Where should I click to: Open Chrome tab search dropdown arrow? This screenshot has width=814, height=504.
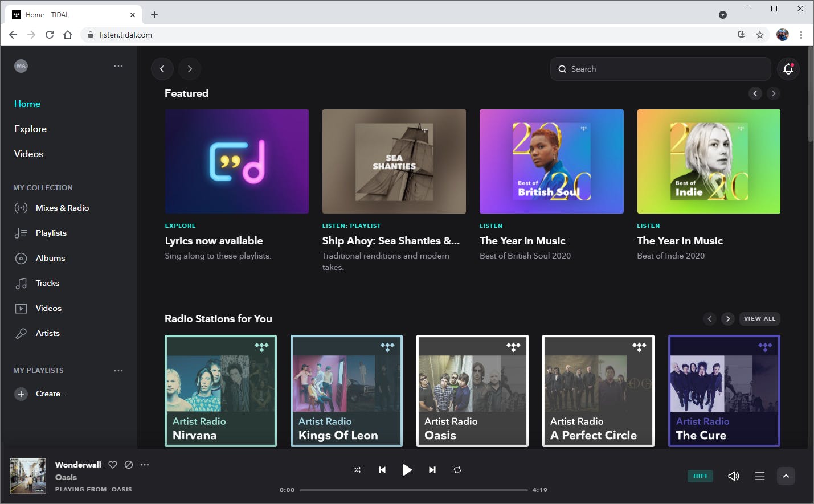723,15
